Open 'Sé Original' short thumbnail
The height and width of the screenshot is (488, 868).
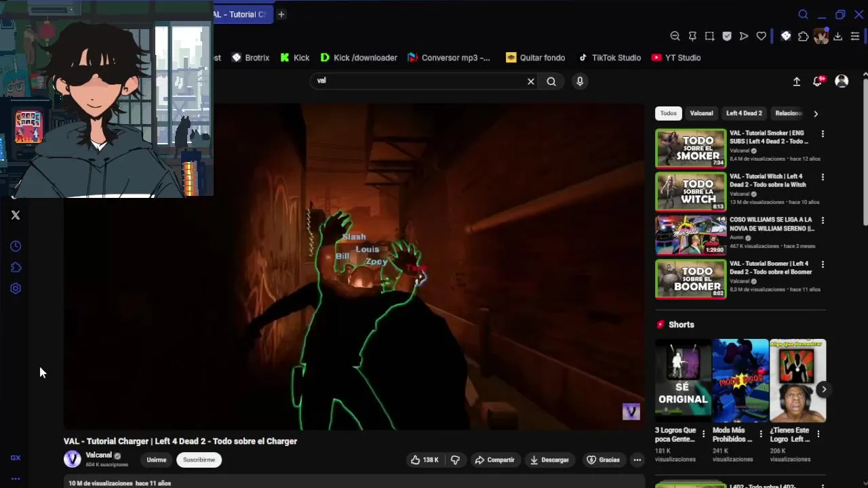pyautogui.click(x=683, y=381)
